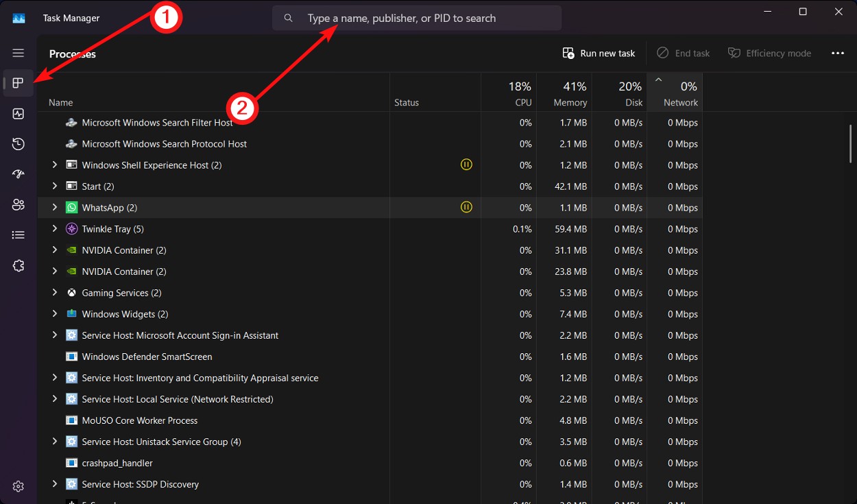Expand the WhatsApp process group
857x504 pixels.
(x=54, y=207)
